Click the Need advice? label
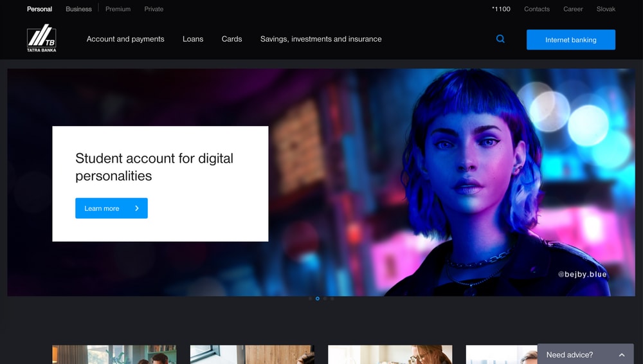Screen dimensions: 643x364 pyautogui.click(x=570, y=355)
